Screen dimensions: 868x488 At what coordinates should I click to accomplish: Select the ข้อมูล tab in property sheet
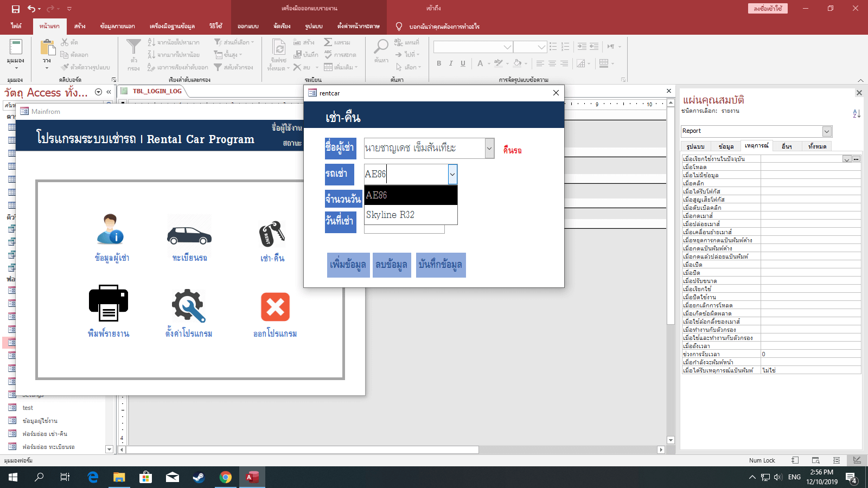[726, 146]
